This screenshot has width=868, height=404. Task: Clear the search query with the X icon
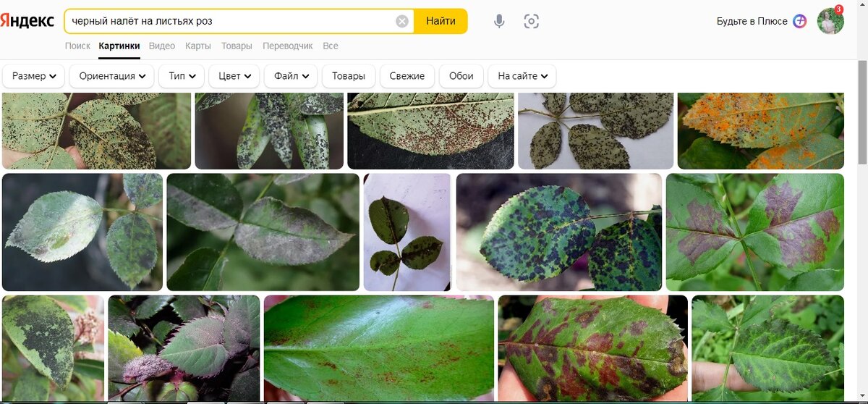pyautogui.click(x=402, y=21)
